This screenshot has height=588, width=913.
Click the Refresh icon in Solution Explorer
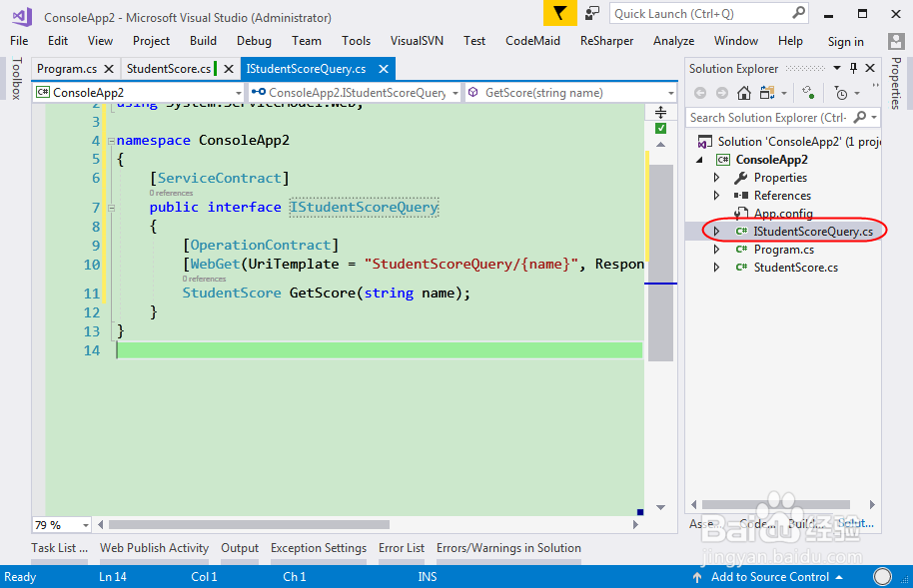point(808,92)
